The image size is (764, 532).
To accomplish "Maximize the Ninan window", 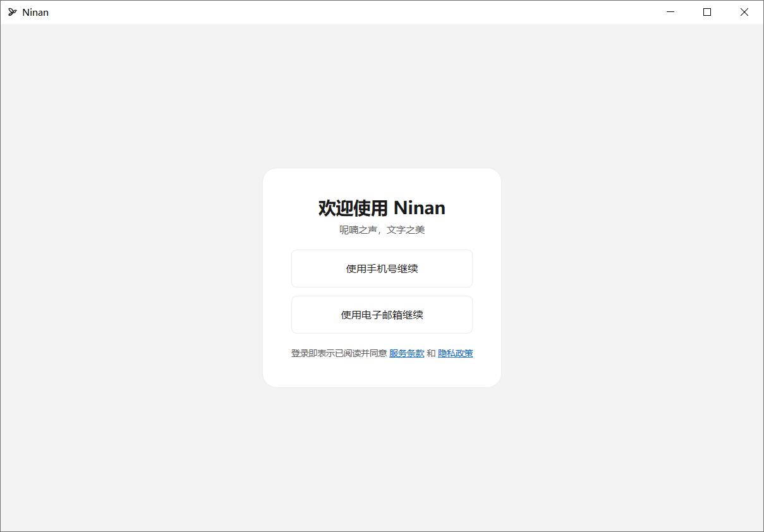I will (707, 12).
